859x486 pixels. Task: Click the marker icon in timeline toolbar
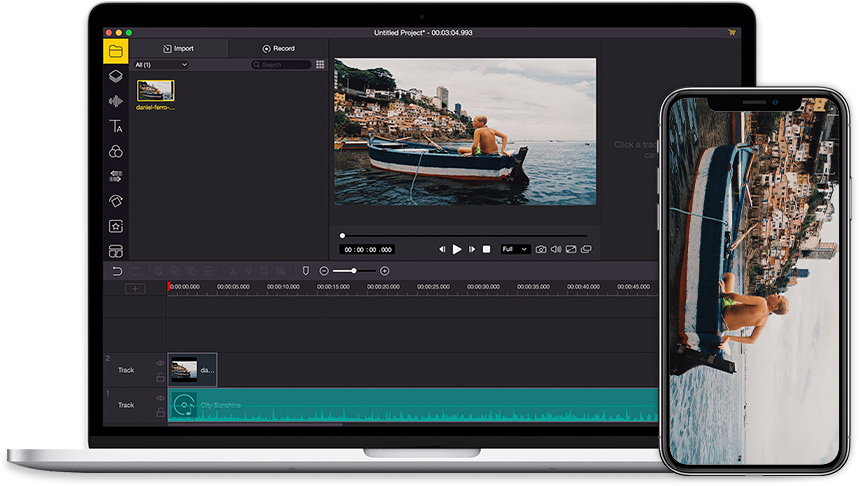pyautogui.click(x=306, y=271)
